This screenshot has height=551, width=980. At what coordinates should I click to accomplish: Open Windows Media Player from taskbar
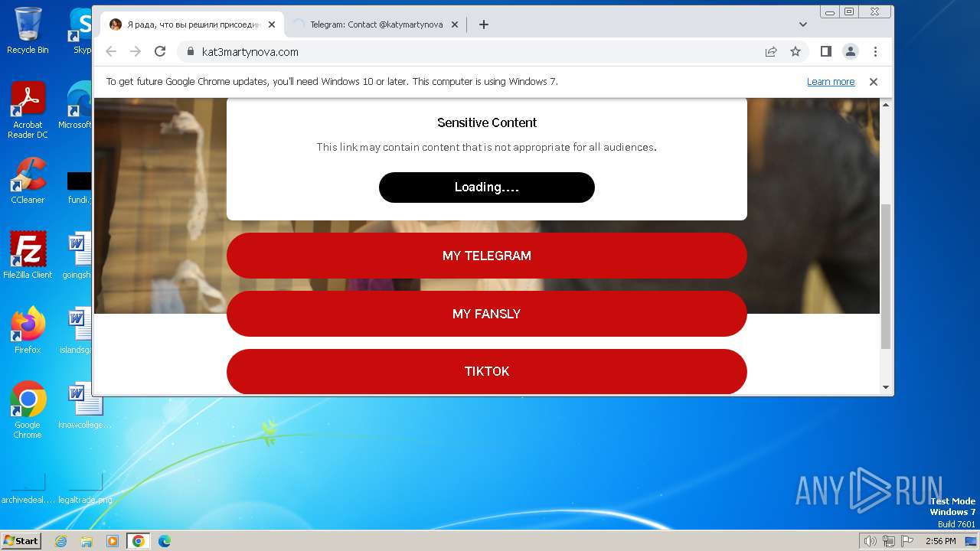[113, 541]
